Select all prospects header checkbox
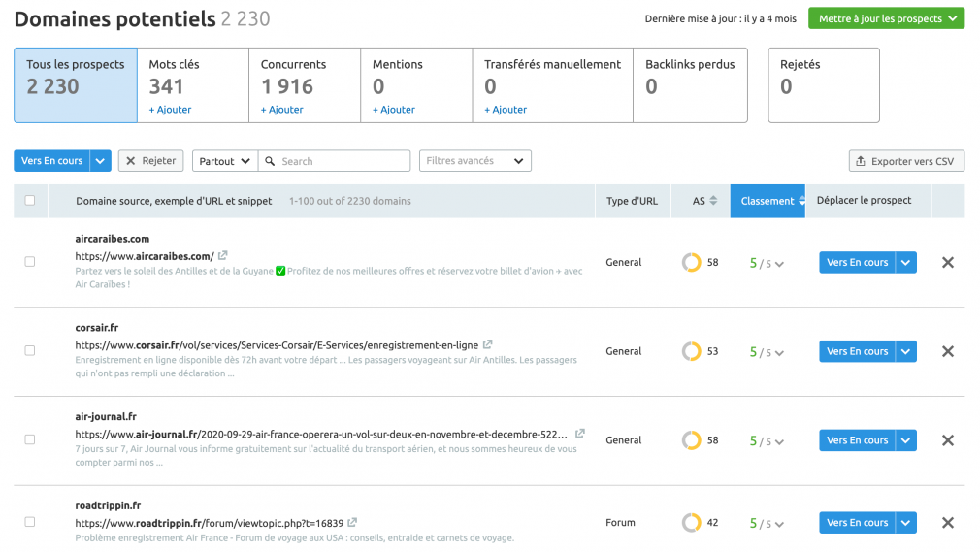This screenshot has width=980, height=552. click(30, 201)
